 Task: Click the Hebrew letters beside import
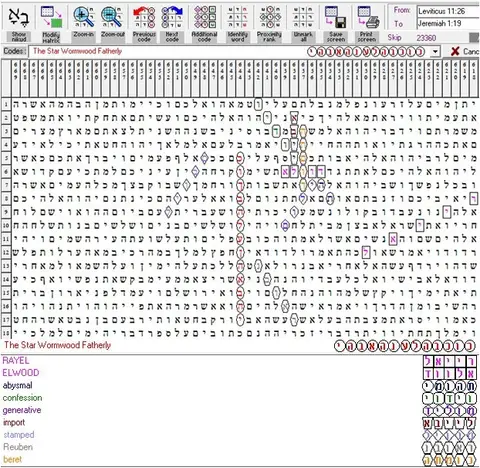(x=450, y=423)
